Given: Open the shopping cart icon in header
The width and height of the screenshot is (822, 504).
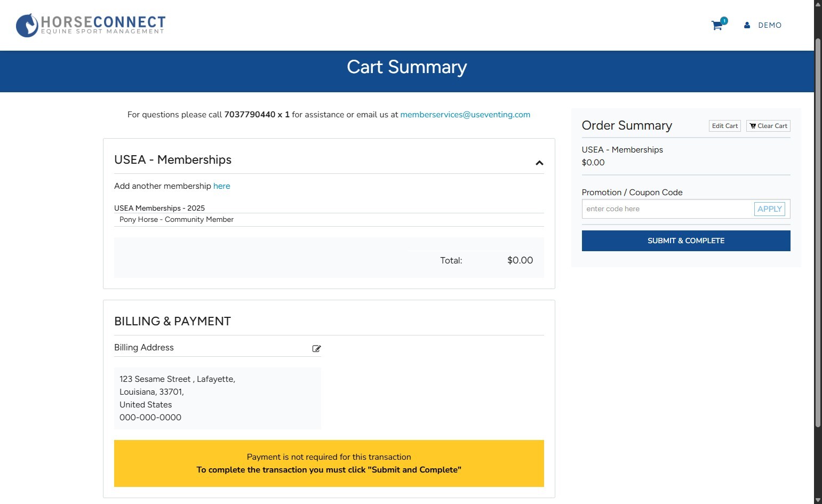Looking at the screenshot, I should (717, 25).
